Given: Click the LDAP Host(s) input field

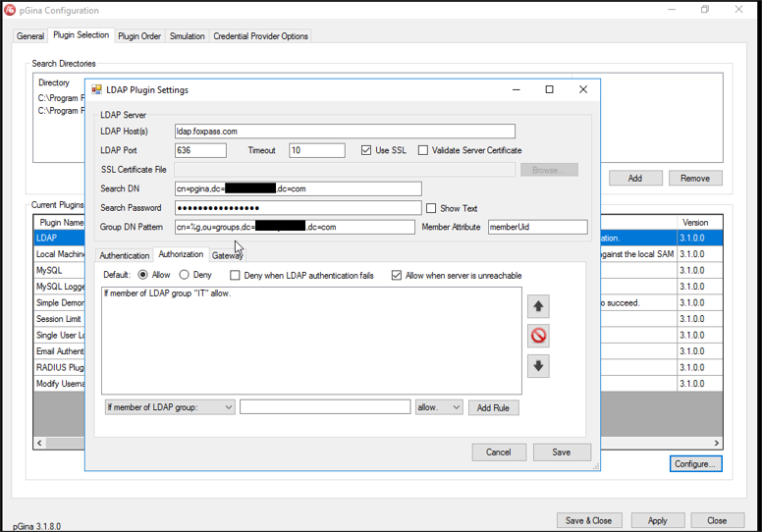Looking at the screenshot, I should (x=345, y=132).
